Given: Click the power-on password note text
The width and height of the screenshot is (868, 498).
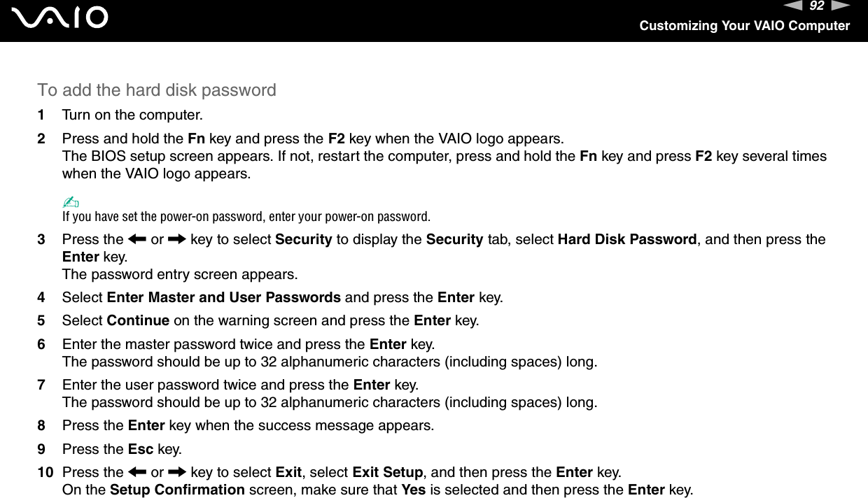Looking at the screenshot, I should point(246,215).
